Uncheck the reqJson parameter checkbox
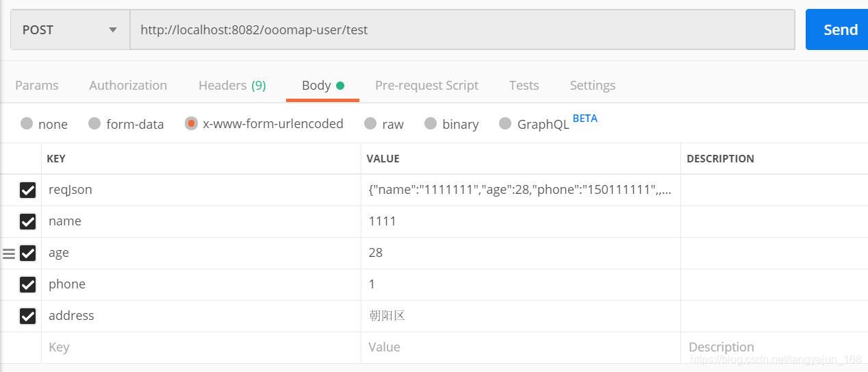This screenshot has width=868, height=372. coord(27,190)
